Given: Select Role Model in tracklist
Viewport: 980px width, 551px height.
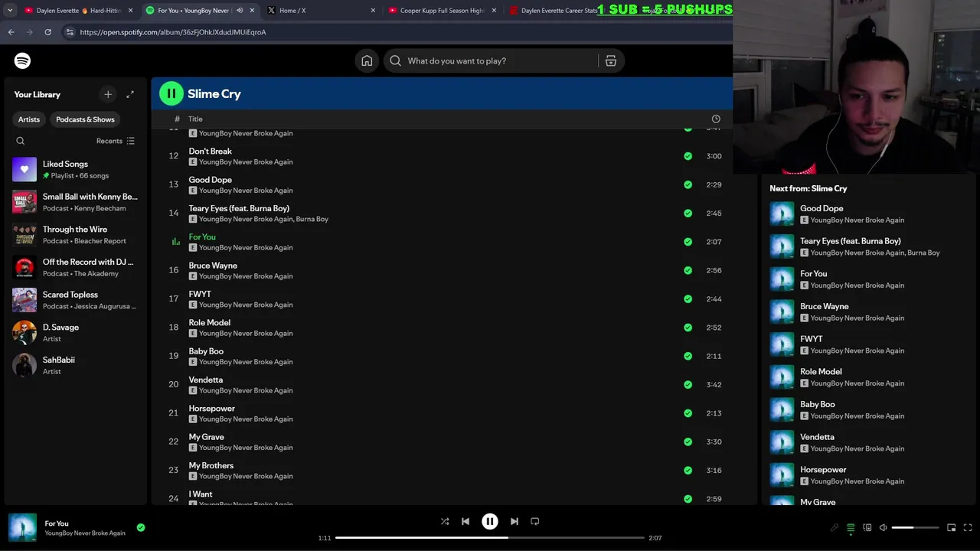Looking at the screenshot, I should click(210, 323).
